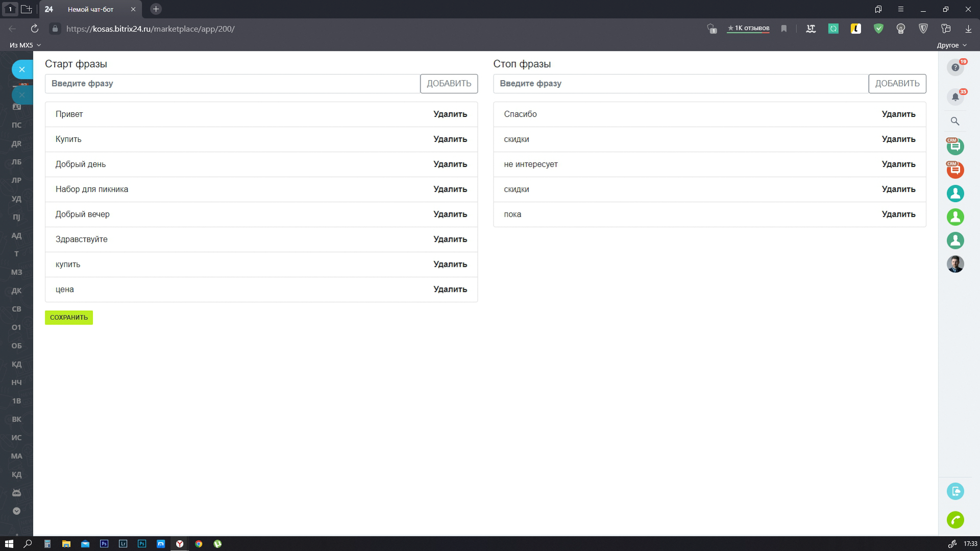Expand the Другое bookmarks dropdown

(x=951, y=45)
